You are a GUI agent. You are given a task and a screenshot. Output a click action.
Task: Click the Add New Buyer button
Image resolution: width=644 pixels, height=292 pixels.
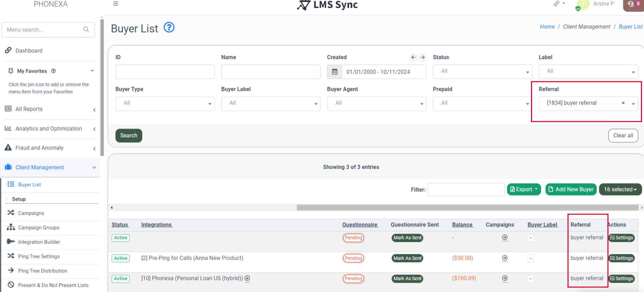(x=570, y=189)
